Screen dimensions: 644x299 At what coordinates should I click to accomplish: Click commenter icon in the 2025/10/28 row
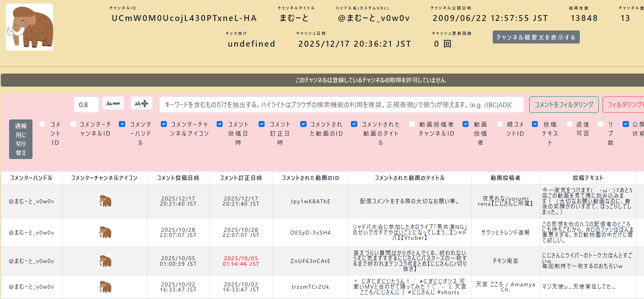click(x=105, y=232)
